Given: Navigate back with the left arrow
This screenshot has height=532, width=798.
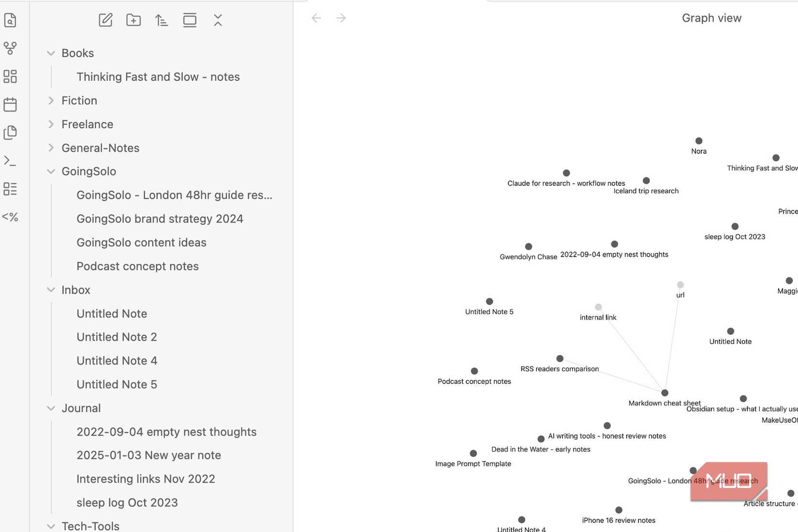Looking at the screenshot, I should tap(316, 18).
